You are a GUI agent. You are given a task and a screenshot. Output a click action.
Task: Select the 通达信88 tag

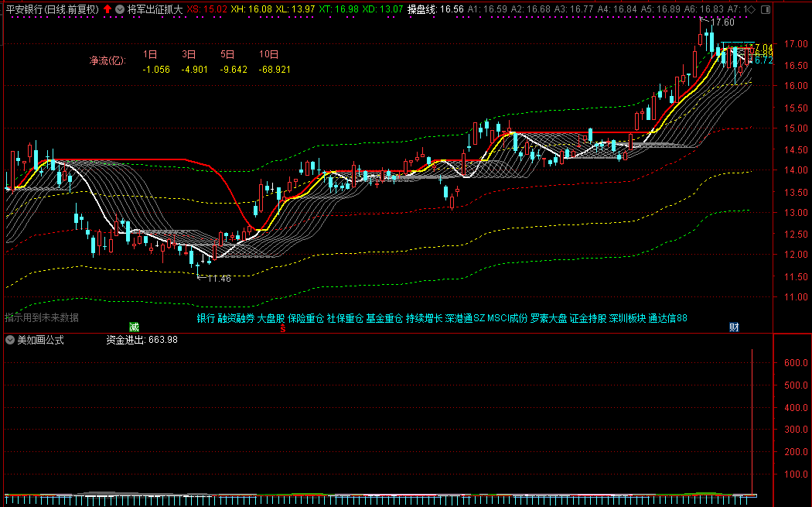(x=667, y=318)
